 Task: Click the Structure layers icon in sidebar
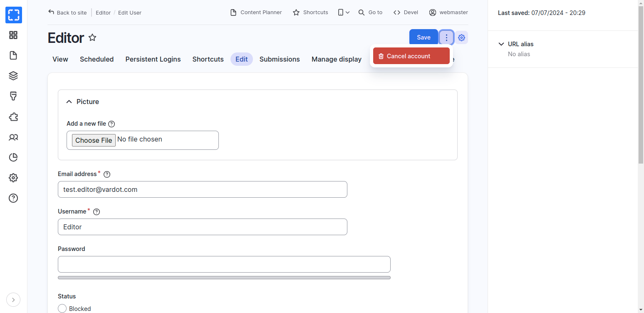tap(13, 76)
